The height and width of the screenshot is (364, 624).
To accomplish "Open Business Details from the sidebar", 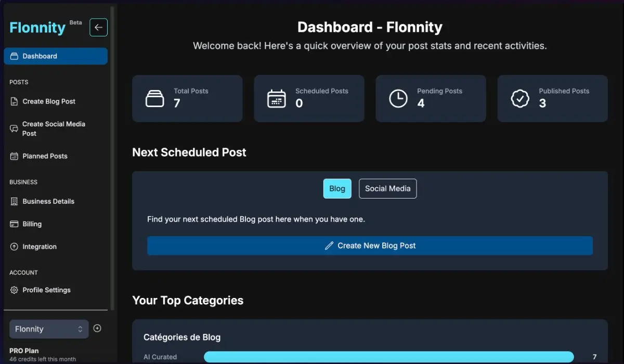I will pyautogui.click(x=48, y=201).
